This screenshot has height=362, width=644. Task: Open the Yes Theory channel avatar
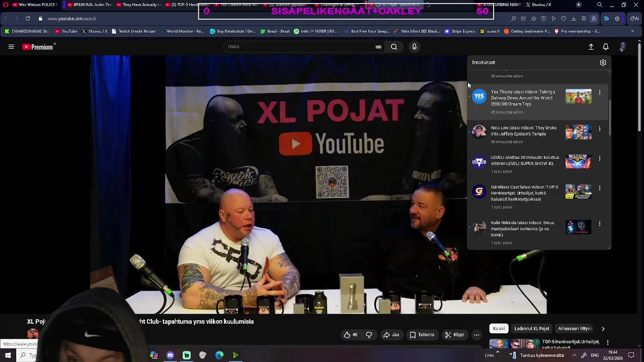coord(479,96)
